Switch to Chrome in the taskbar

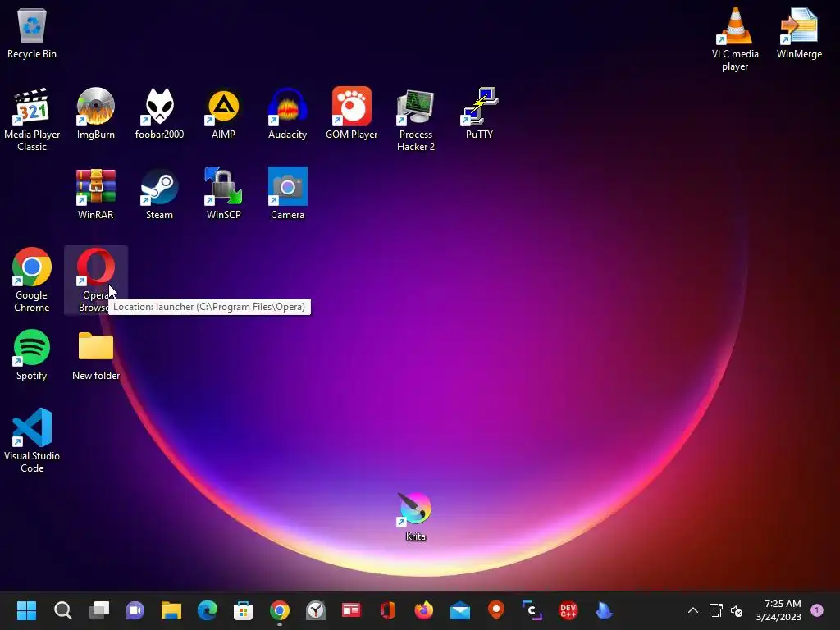[280, 610]
